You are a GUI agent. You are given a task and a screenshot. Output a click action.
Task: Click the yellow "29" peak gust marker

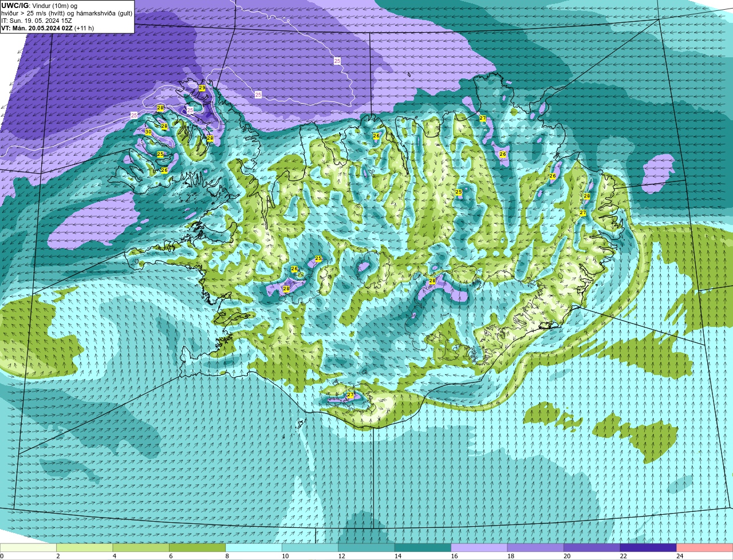[202, 88]
